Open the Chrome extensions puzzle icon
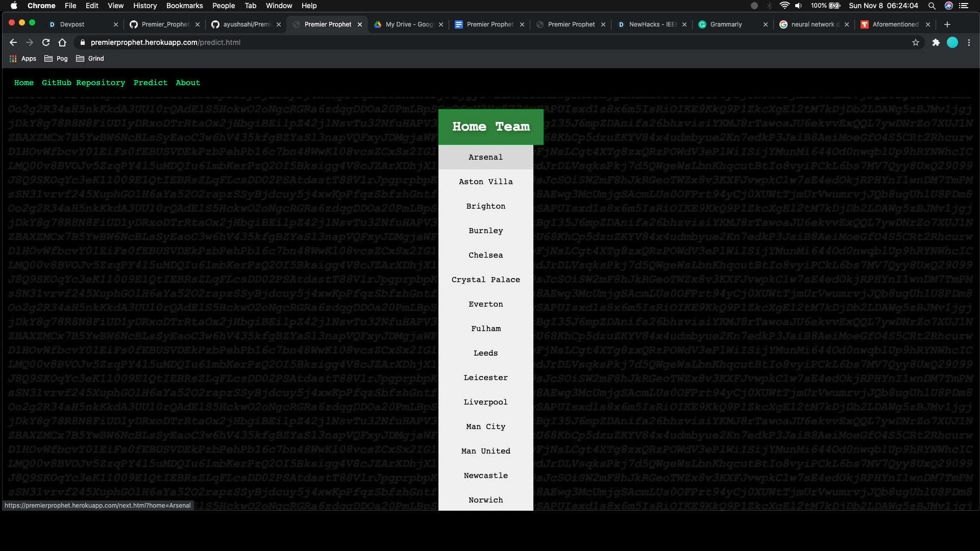Image resolution: width=980 pixels, height=551 pixels. pyautogui.click(x=936, y=42)
